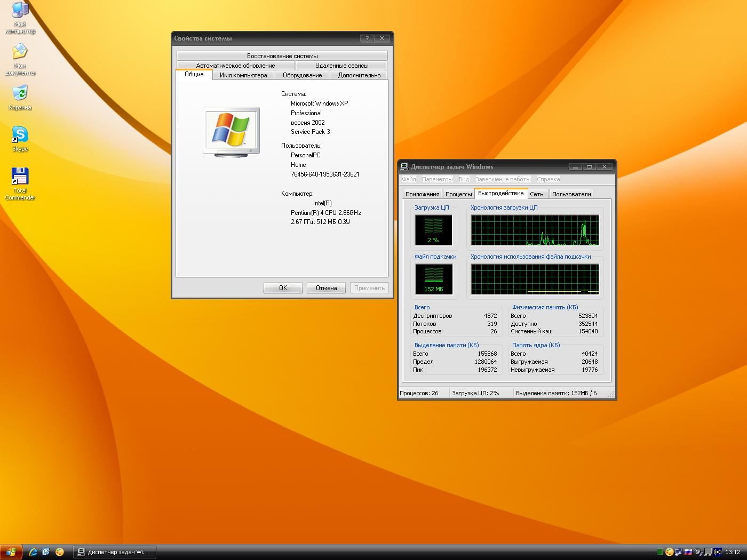Switch to the Процессы tab
The image size is (747, 560).
[x=458, y=194]
